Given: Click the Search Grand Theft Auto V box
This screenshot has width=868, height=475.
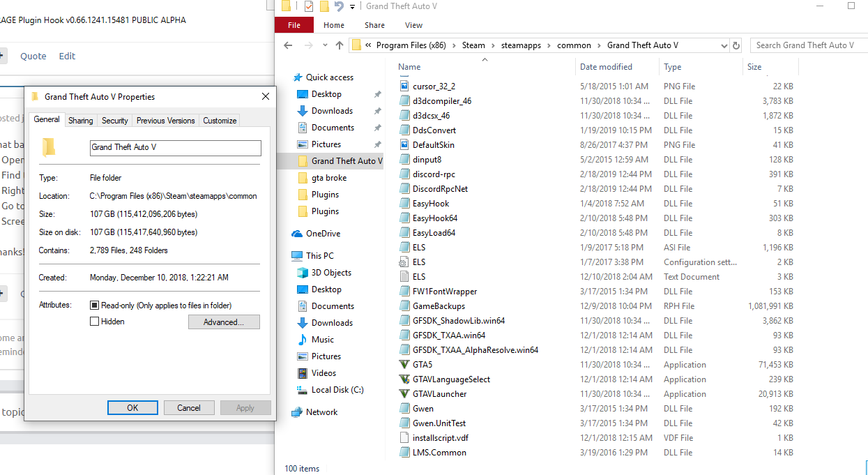Looking at the screenshot, I should 808,45.
